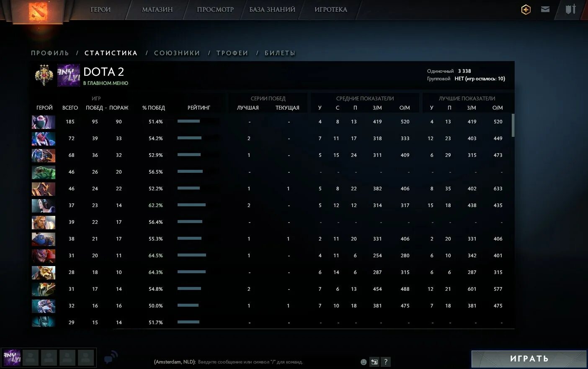Click the 51.4% win rate cell
Viewport: 588px width, 369px height.
[x=156, y=122]
